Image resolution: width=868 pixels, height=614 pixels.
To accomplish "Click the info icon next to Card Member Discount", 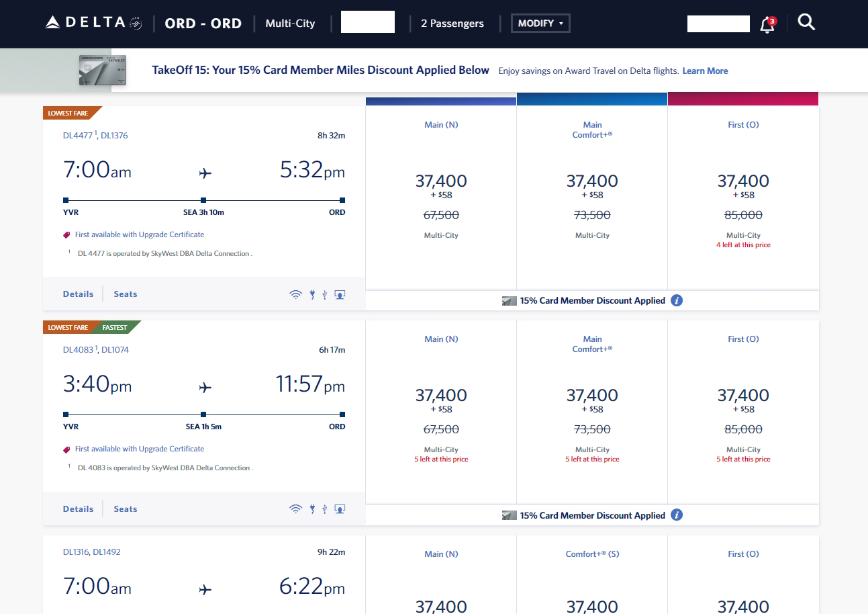I will point(677,300).
